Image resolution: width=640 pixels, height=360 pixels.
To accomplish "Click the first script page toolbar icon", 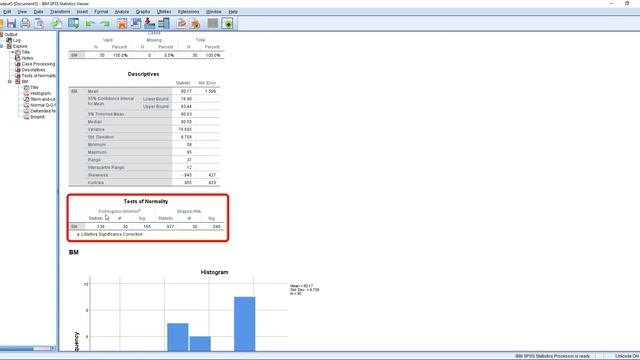I will tap(182, 23).
